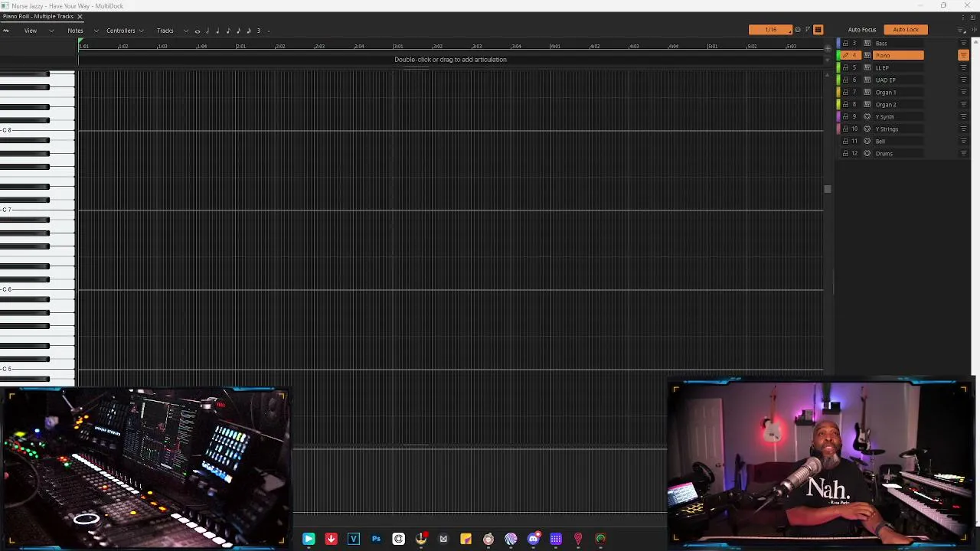Close the Piano Roll - Multiple Tracks tab
The width and height of the screenshot is (980, 551).
click(80, 16)
